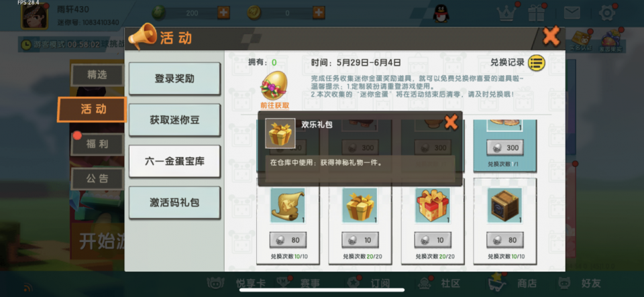Open the gift box icon in top bar

tap(537, 13)
